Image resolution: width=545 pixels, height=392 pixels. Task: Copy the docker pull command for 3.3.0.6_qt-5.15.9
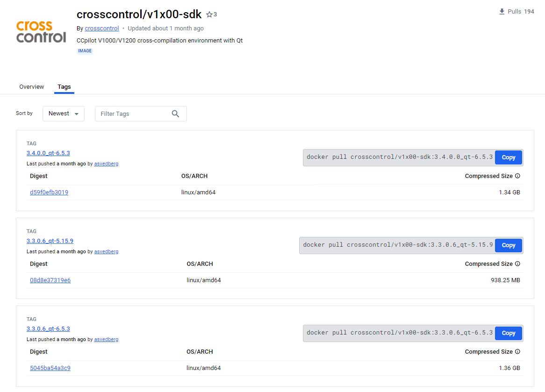click(508, 245)
